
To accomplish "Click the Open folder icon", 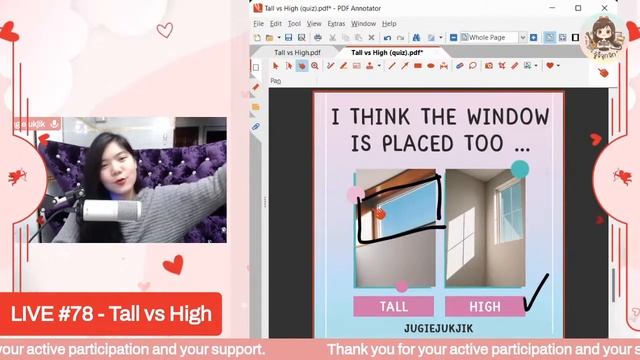I will click(x=269, y=38).
